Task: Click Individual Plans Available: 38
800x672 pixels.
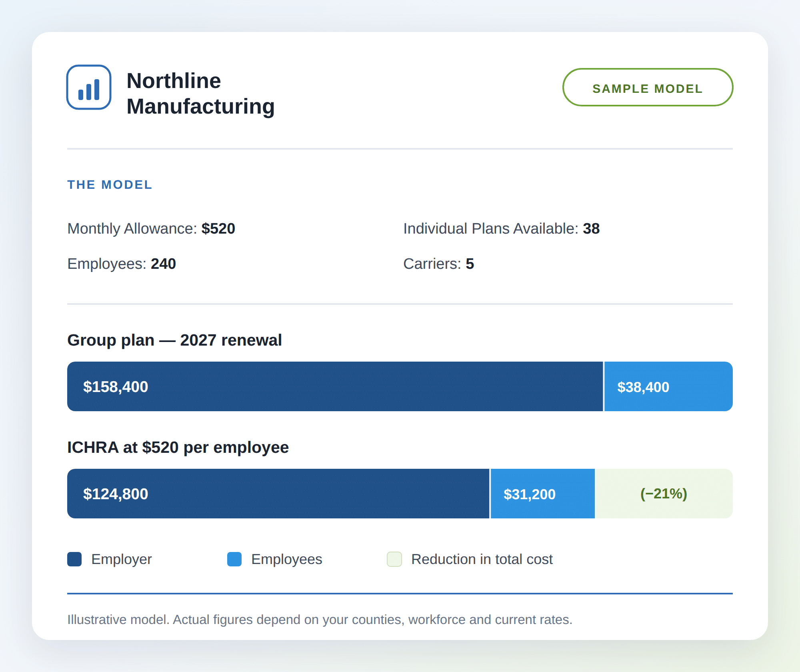Action: 501,229
